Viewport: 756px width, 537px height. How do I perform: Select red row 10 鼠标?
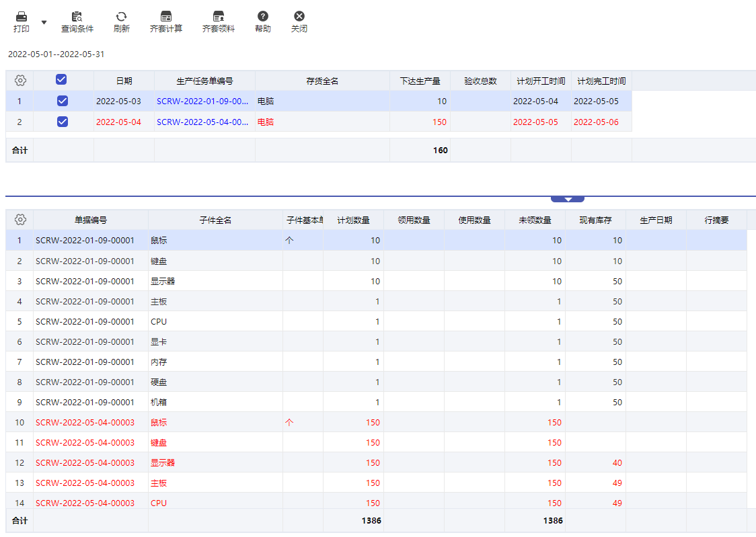click(376, 422)
